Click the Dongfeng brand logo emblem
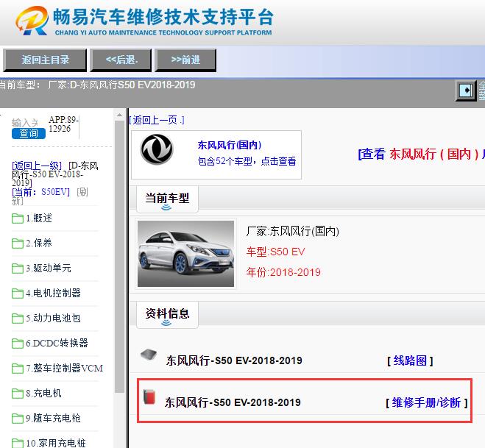The height and width of the screenshot is (448, 485). tap(157, 149)
